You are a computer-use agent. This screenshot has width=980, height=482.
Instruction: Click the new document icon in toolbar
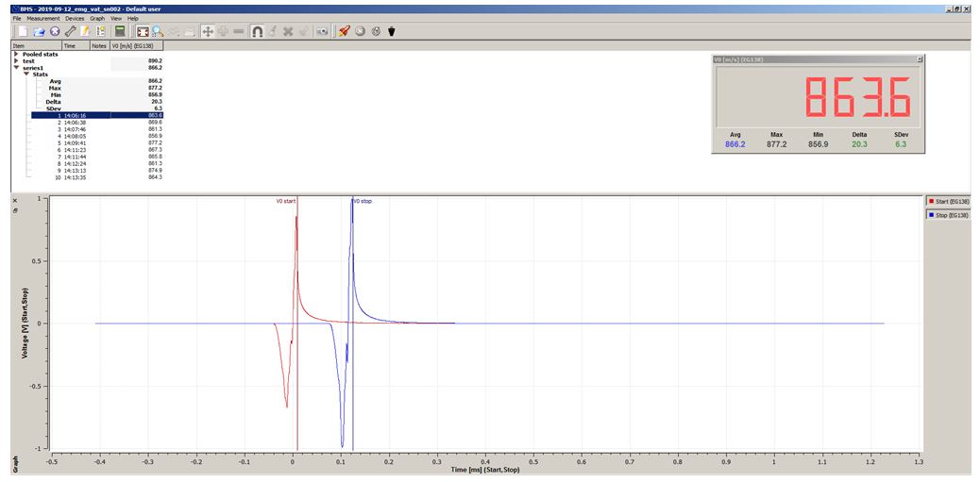point(22,31)
